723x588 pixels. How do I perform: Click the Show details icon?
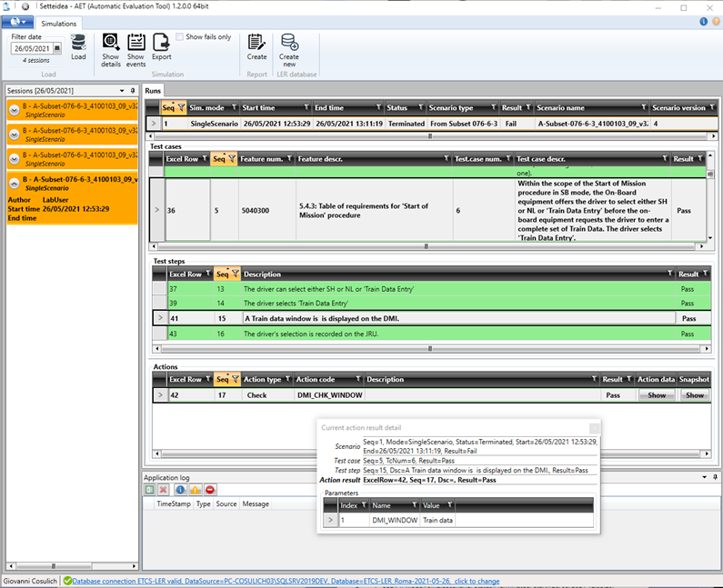click(x=111, y=43)
